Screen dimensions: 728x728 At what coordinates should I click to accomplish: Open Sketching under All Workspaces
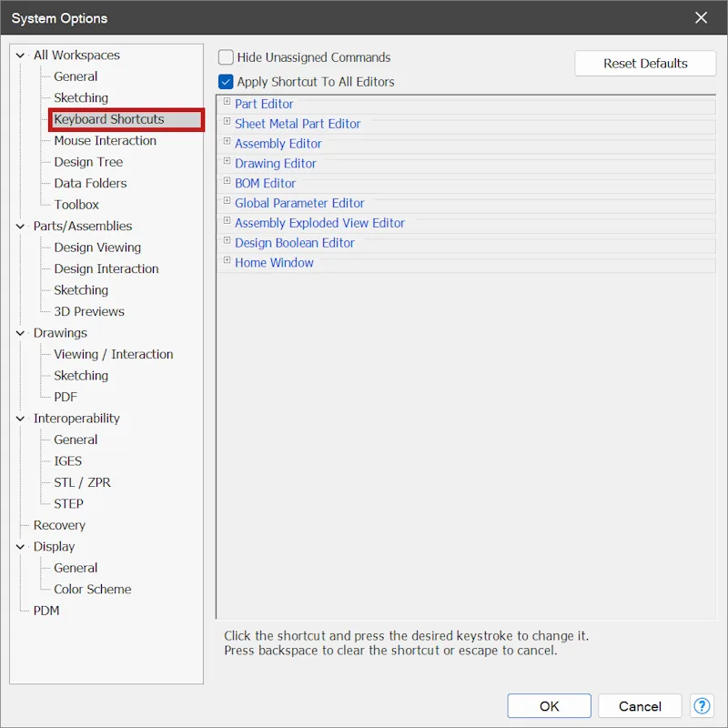[x=81, y=97]
